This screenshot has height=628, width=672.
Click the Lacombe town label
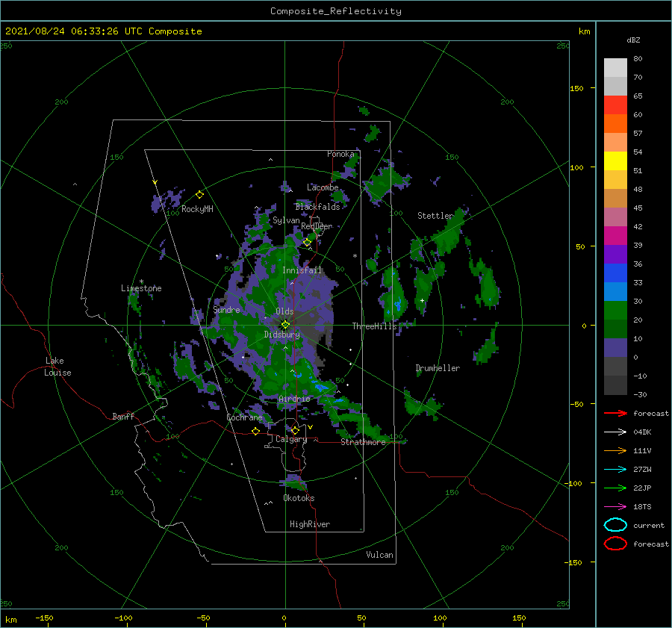pos(323,187)
